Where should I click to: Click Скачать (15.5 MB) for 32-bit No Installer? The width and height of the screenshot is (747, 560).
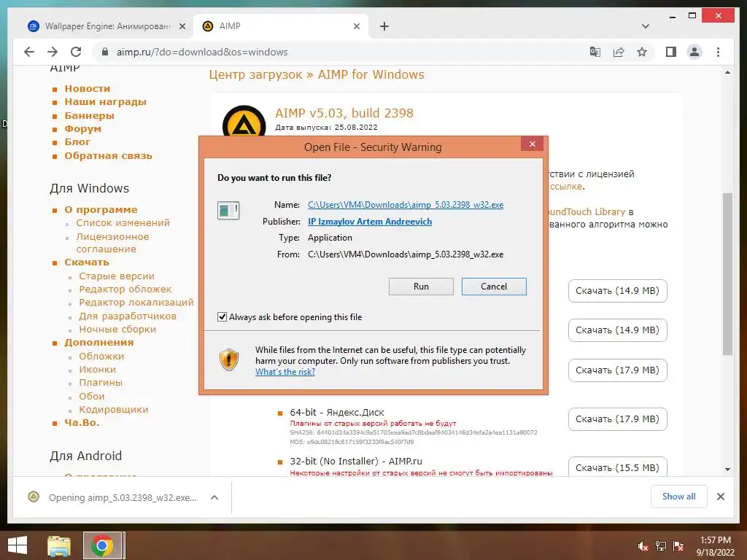click(x=617, y=467)
